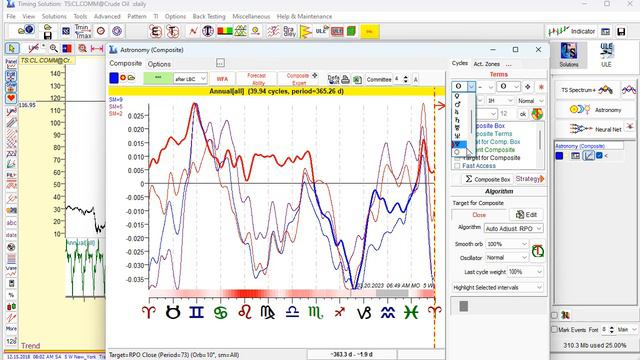
Task: Click the pink horizontal measure tool
Action: pos(97,49)
